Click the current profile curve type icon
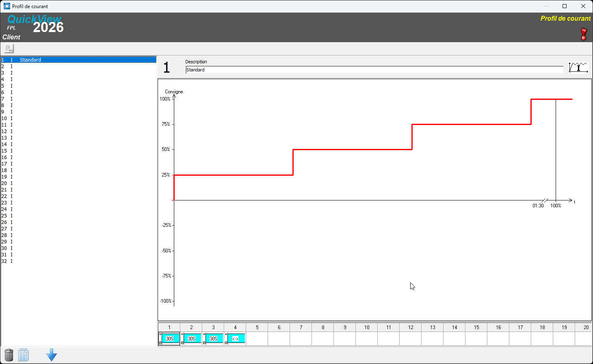Image resolution: width=593 pixels, height=364 pixels. click(x=578, y=67)
